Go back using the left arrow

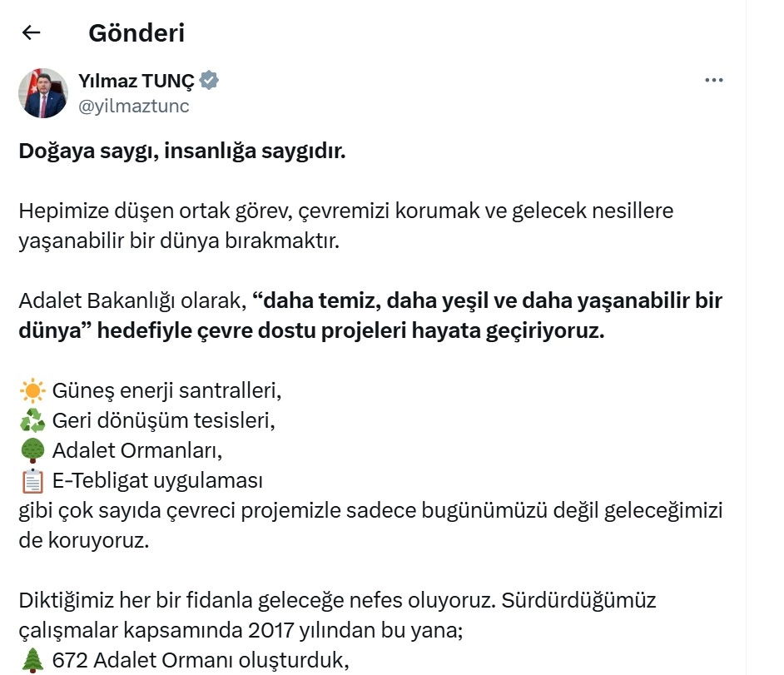[32, 33]
